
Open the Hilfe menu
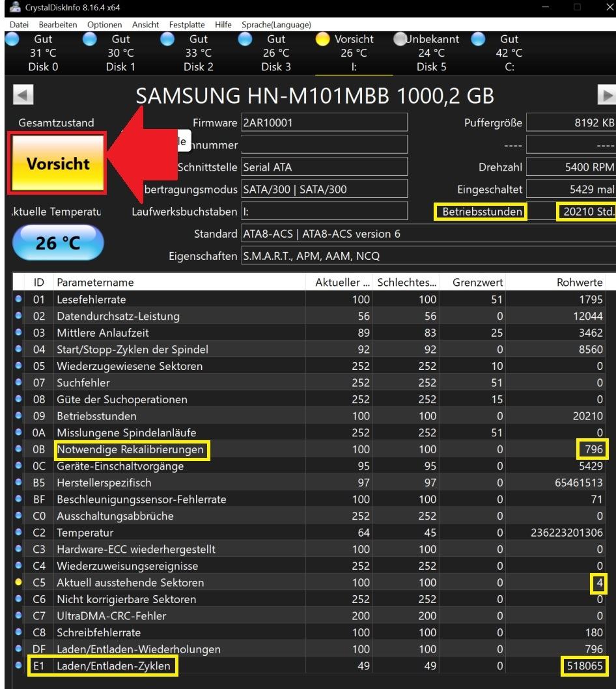pyautogui.click(x=223, y=25)
